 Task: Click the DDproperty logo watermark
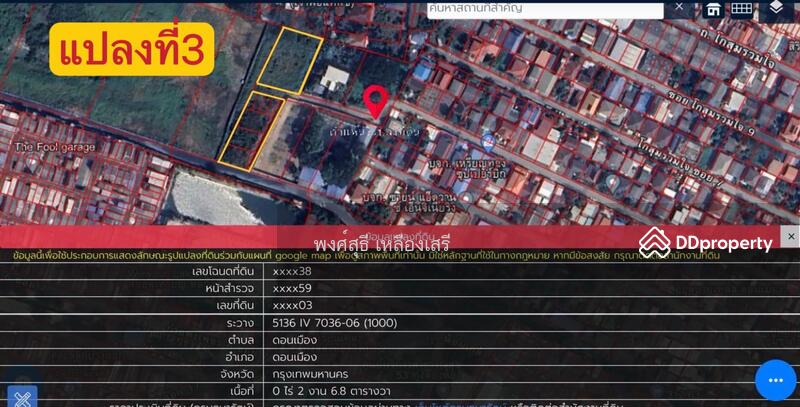pyautogui.click(x=706, y=242)
